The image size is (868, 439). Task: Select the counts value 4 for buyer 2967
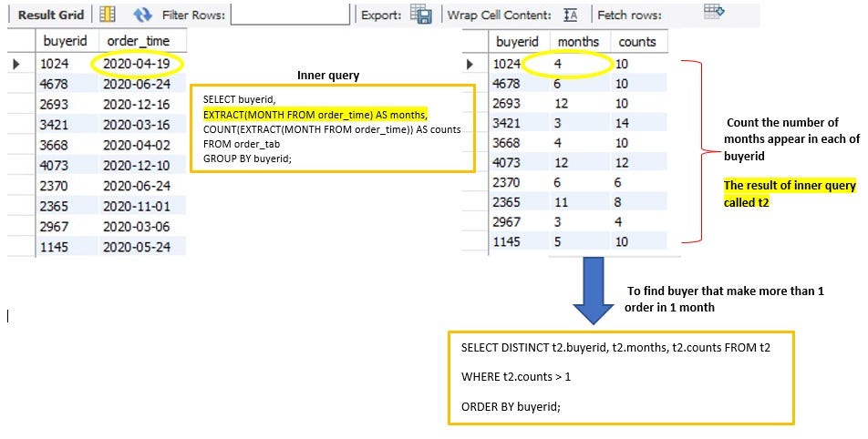point(618,222)
